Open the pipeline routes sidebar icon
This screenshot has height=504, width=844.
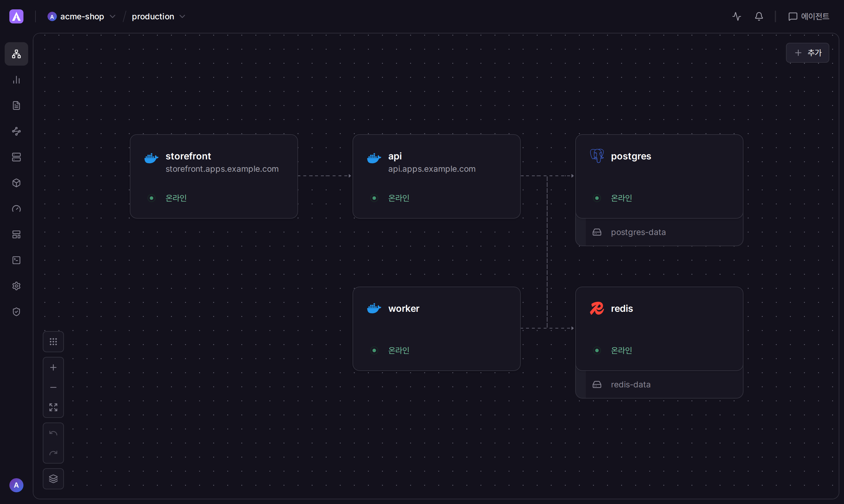[x=16, y=132]
